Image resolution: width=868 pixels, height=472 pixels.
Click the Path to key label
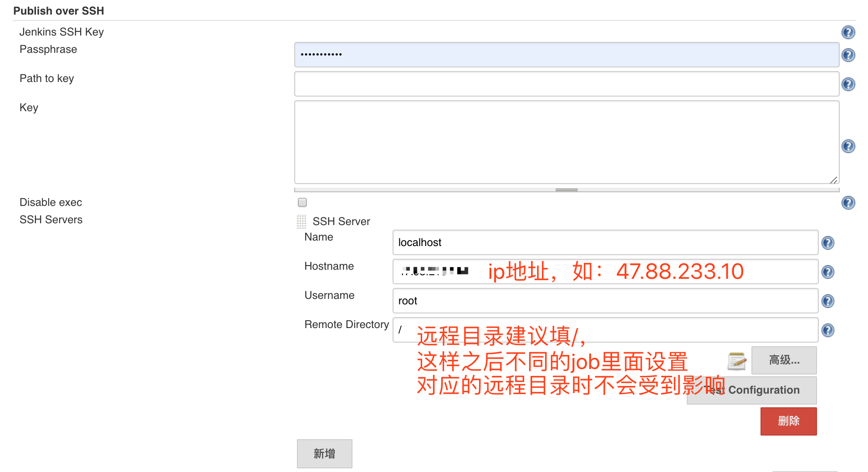pos(47,78)
